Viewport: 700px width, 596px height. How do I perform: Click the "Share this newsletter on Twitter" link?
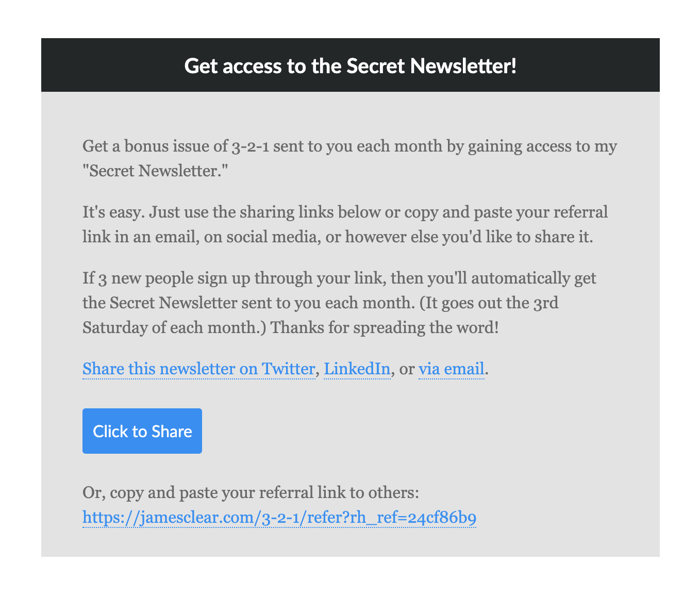point(198,369)
